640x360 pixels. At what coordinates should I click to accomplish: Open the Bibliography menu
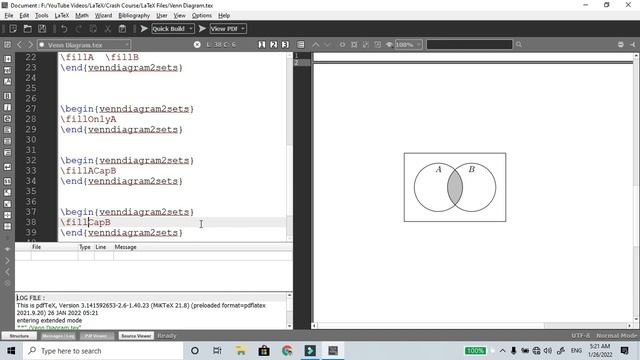134,16
